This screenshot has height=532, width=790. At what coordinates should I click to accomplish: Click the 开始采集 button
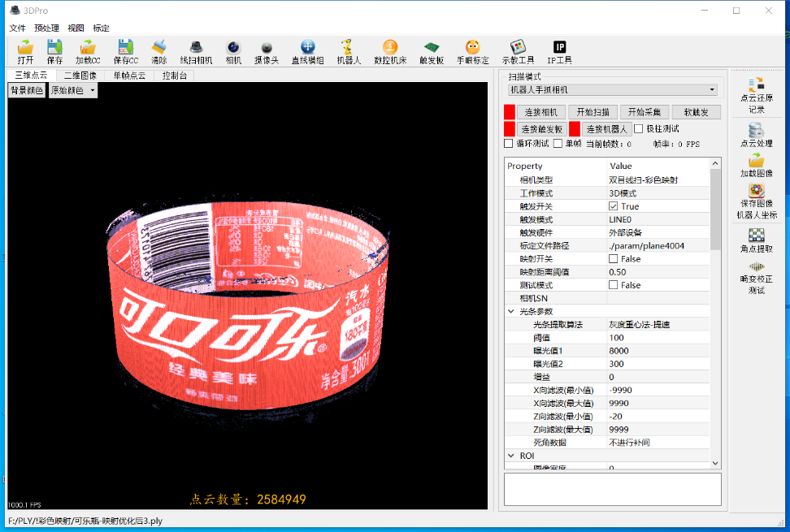click(x=645, y=112)
